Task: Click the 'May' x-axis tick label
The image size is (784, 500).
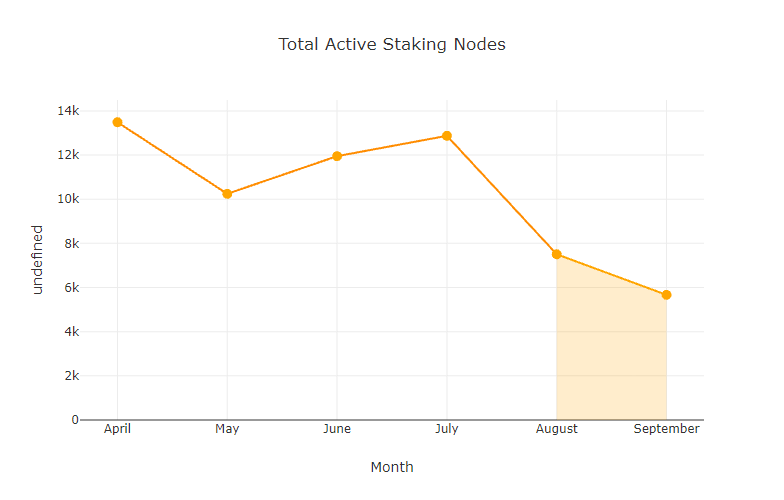Action: pyautogui.click(x=227, y=429)
